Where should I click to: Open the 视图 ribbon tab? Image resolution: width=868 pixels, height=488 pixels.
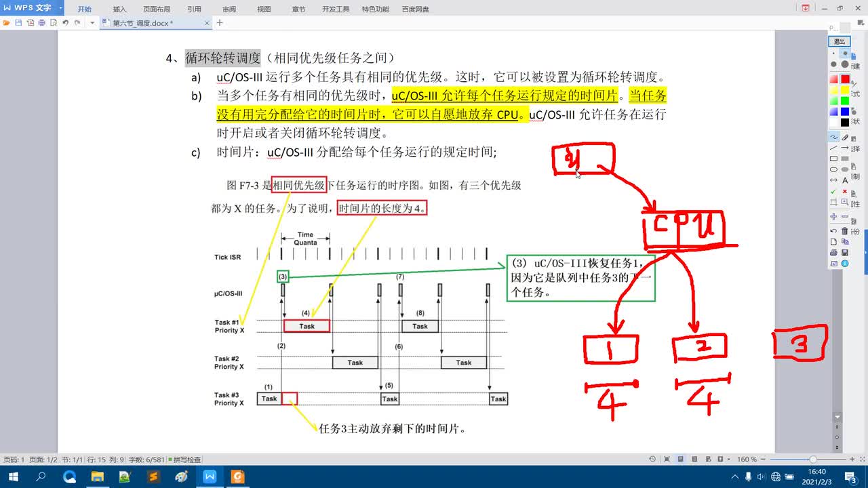[x=264, y=9]
